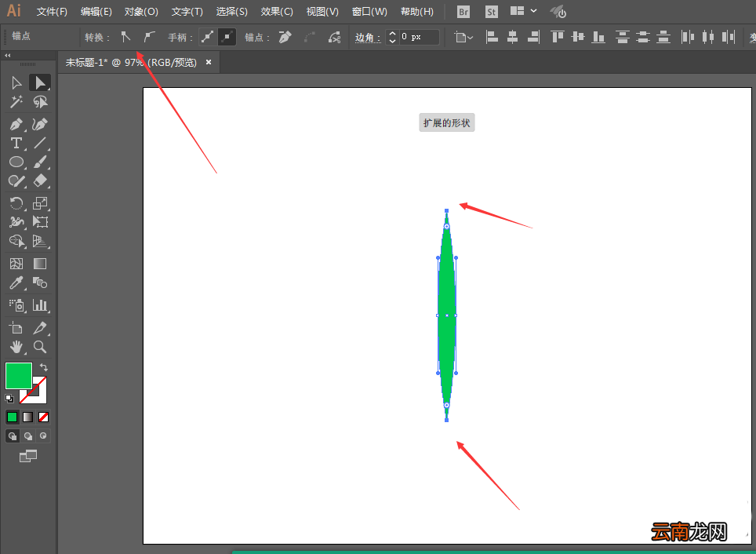Close the 未标题-1 document tab
Viewport: 756px width, 554px height.
click(x=209, y=62)
